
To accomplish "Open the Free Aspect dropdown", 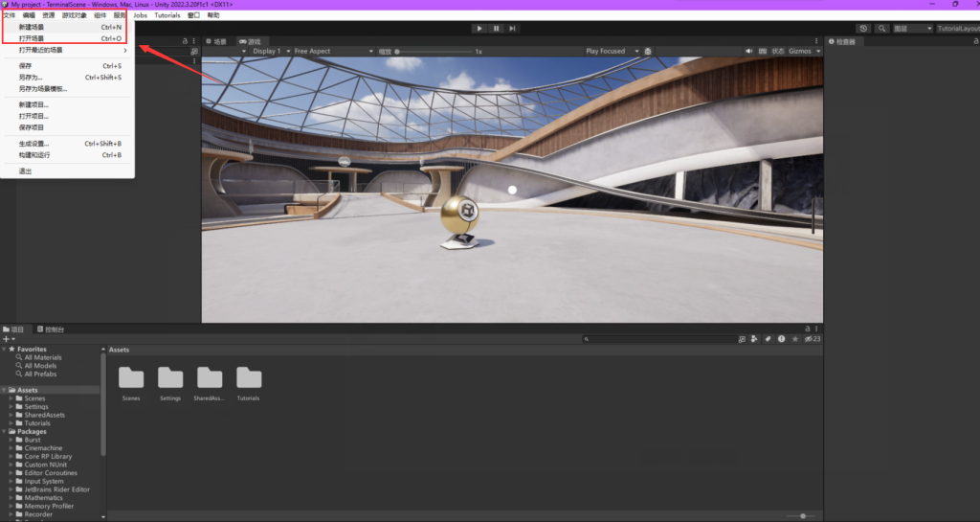I will 314,51.
